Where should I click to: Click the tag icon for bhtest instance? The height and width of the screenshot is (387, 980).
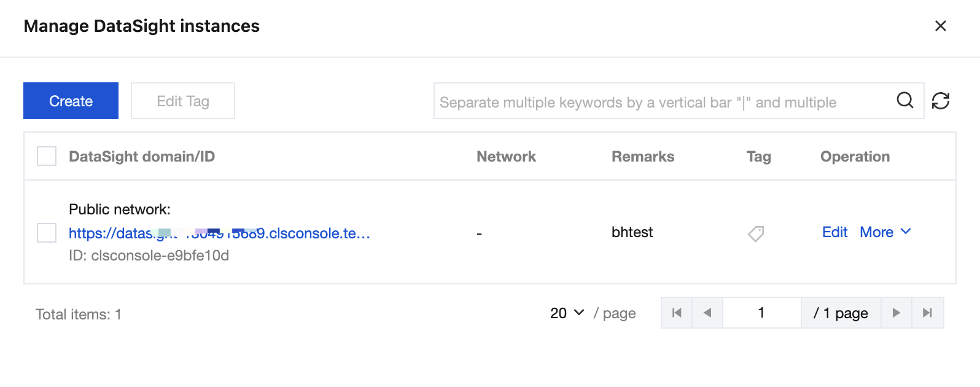(756, 233)
